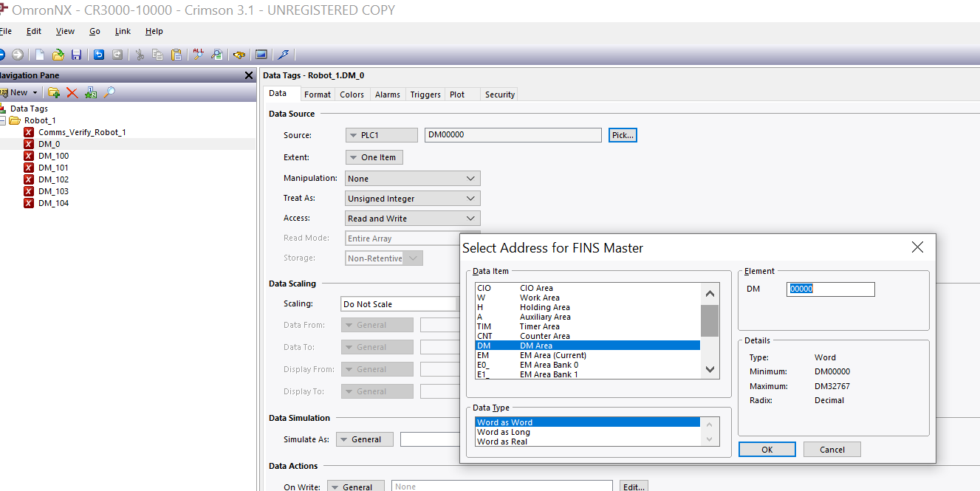980x491 pixels.
Task: Click the Find All magnifier icon
Action: [198, 55]
